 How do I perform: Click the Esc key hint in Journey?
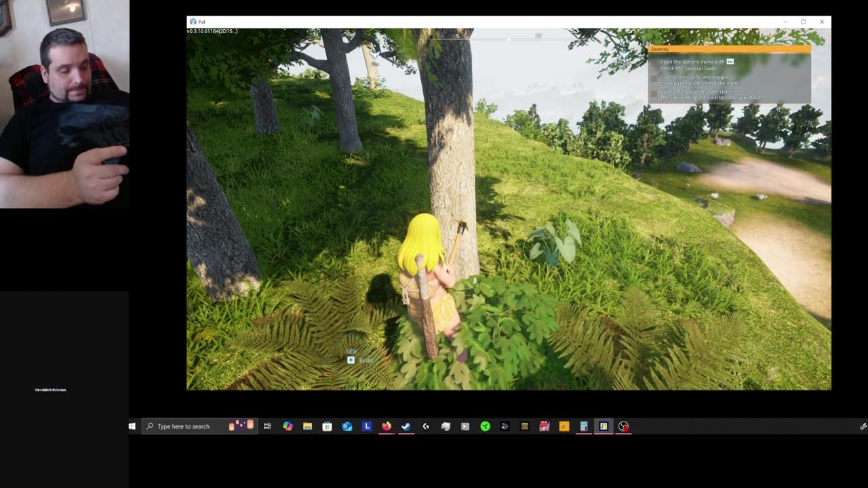[730, 62]
